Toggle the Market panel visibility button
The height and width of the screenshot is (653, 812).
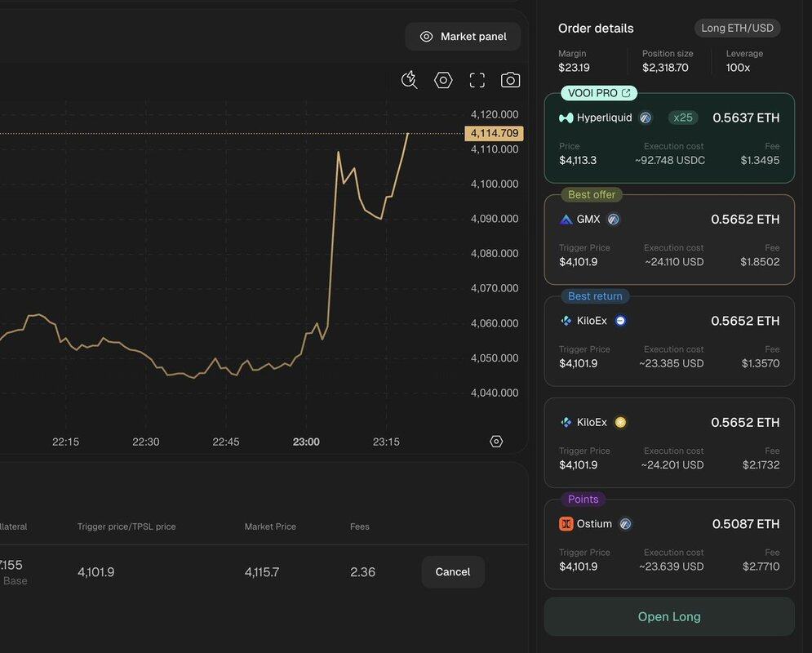463,37
